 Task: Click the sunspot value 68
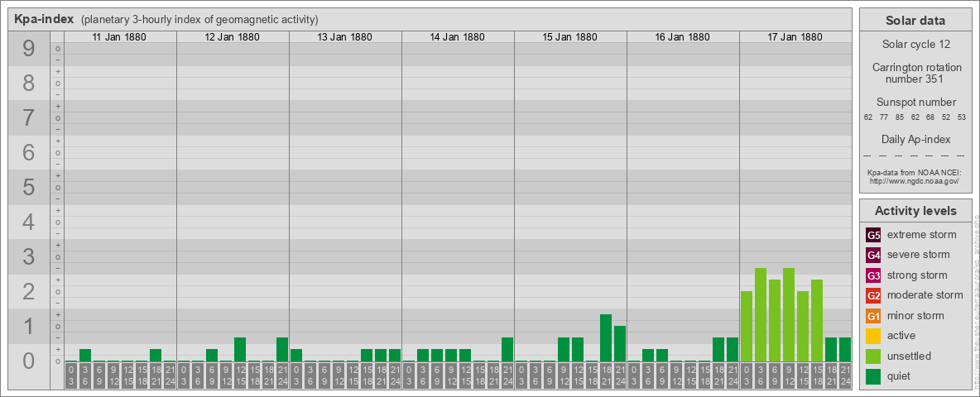(930, 117)
